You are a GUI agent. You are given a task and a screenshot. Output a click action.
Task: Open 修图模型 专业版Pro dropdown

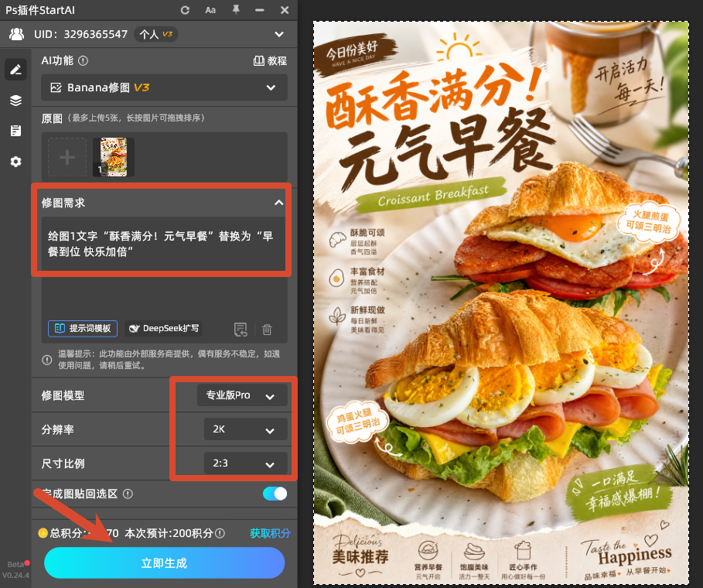click(x=242, y=395)
